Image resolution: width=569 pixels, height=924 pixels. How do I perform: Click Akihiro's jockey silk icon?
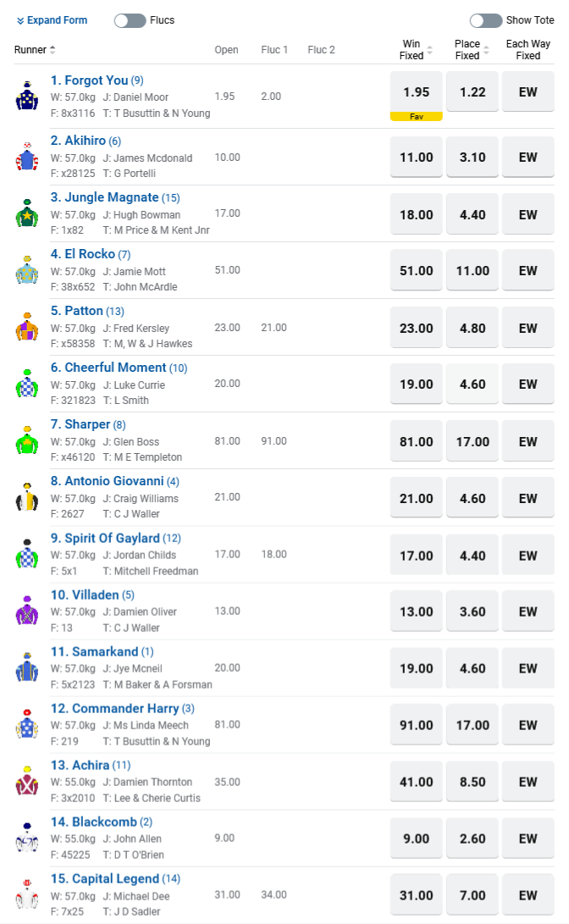(x=27, y=157)
